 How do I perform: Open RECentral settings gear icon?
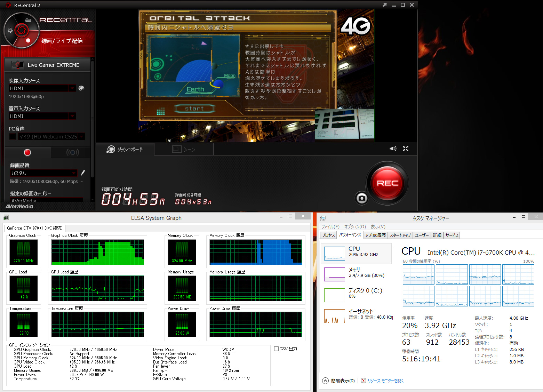click(x=10, y=30)
